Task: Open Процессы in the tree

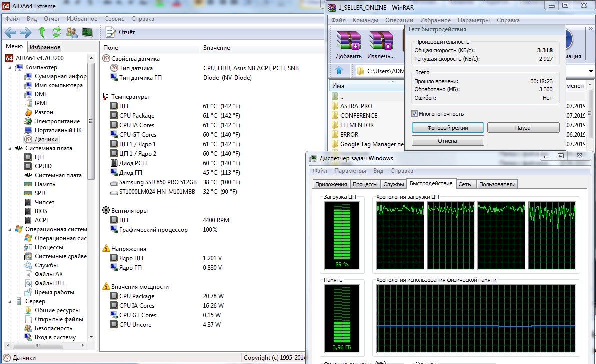Action: 49,247
